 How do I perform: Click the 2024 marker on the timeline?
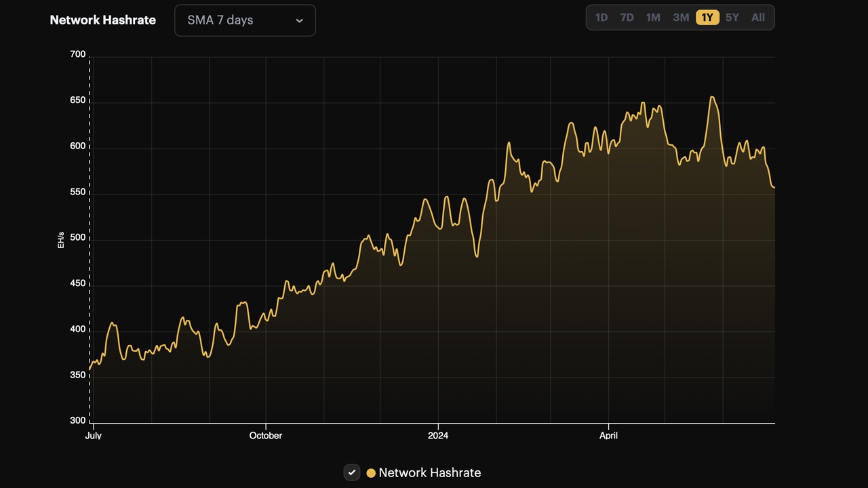coord(438,436)
